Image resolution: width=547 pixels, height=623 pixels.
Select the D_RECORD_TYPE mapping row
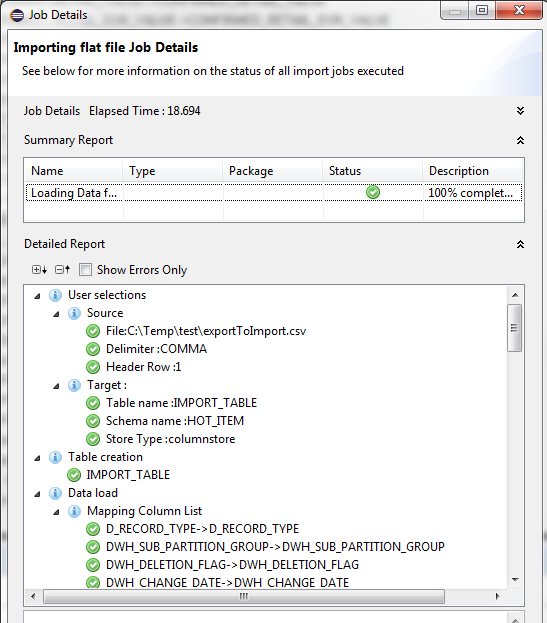[202, 529]
